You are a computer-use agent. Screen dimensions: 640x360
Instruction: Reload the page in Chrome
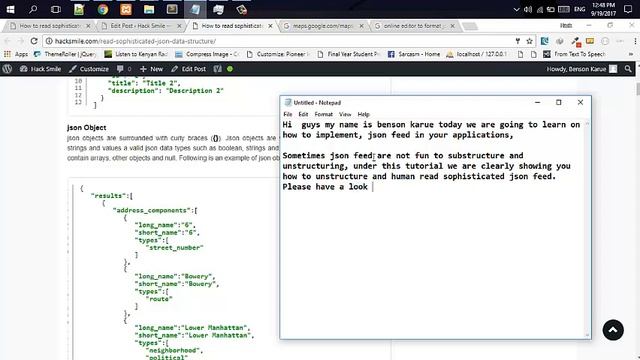point(34,41)
